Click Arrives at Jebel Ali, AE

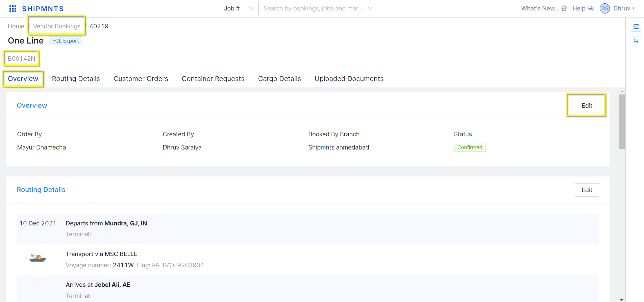(98, 285)
